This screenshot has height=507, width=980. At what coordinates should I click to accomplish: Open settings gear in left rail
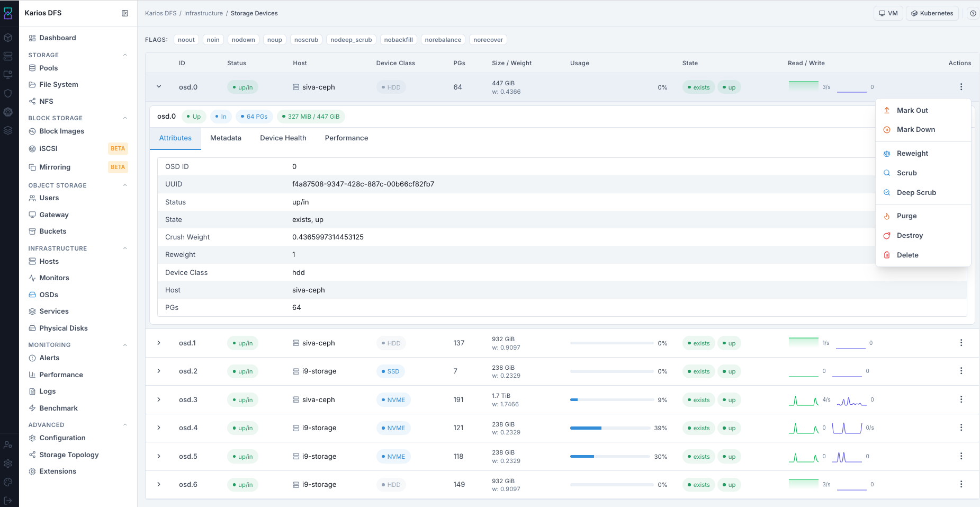8,464
